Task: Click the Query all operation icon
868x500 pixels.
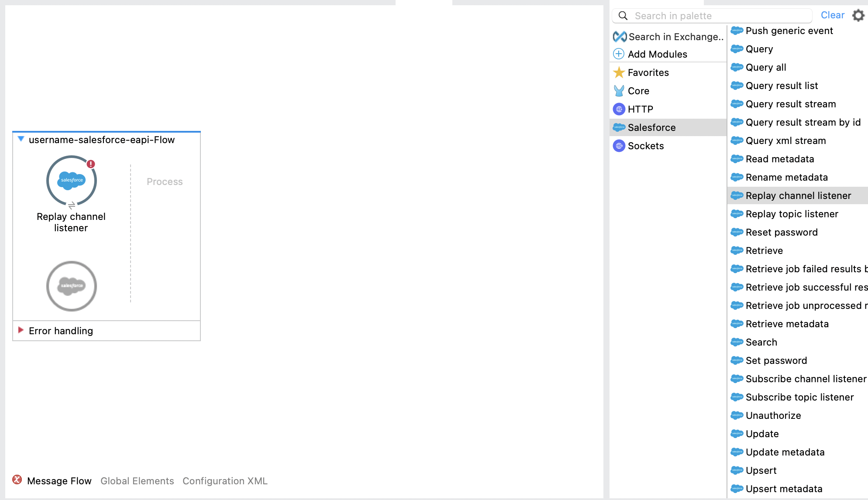Action: 737,67
